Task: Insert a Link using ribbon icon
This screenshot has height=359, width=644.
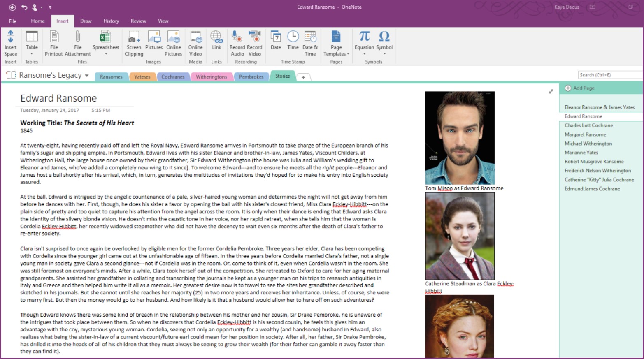Action: pos(216,37)
